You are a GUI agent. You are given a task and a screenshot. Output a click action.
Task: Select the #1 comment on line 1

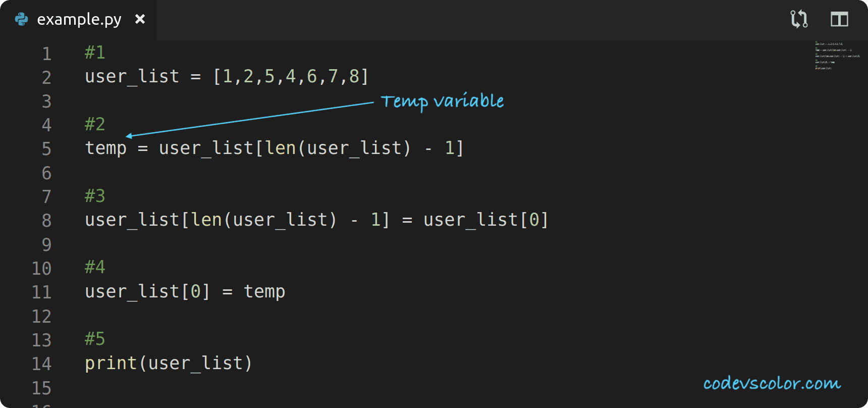click(94, 52)
